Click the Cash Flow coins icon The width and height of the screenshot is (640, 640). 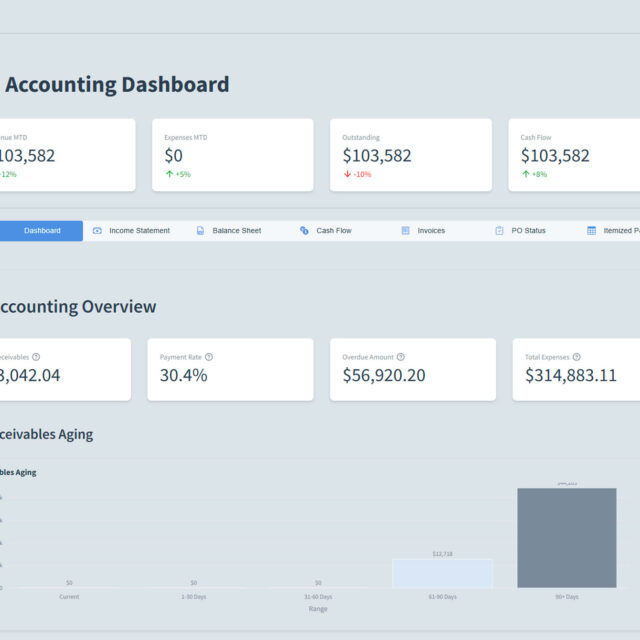tap(304, 231)
